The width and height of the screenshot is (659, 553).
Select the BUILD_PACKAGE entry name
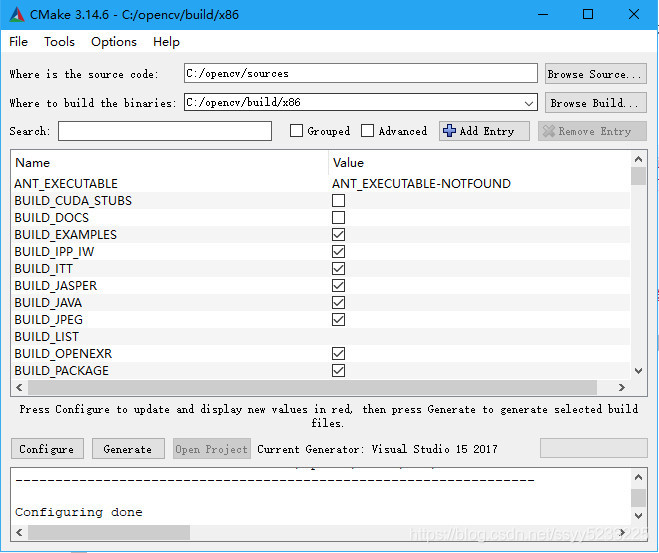62,371
